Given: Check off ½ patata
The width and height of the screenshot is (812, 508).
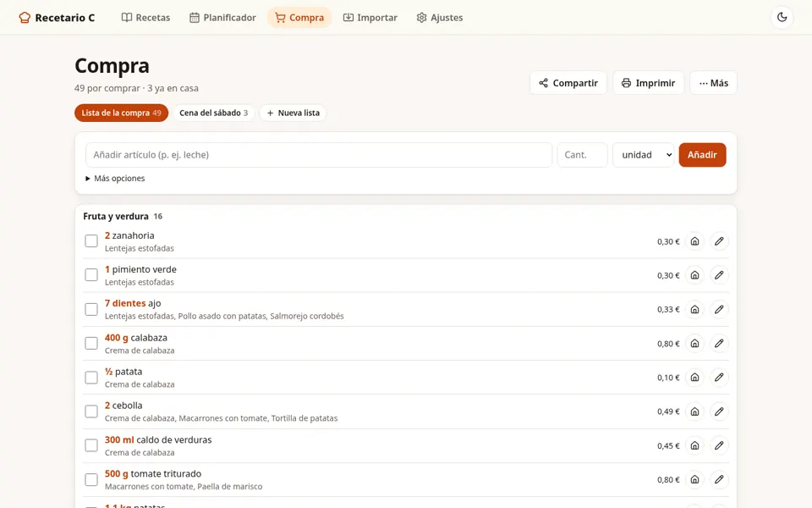Looking at the screenshot, I should coord(91,378).
